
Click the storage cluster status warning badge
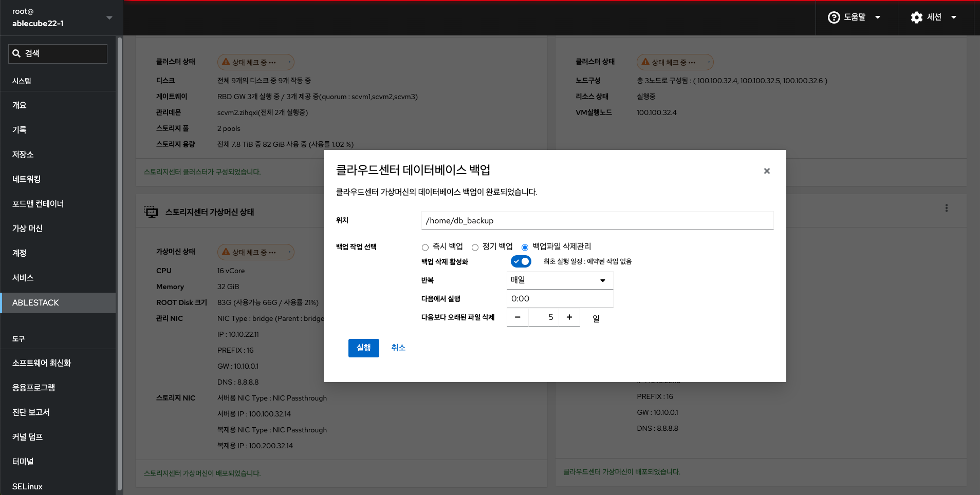(255, 62)
